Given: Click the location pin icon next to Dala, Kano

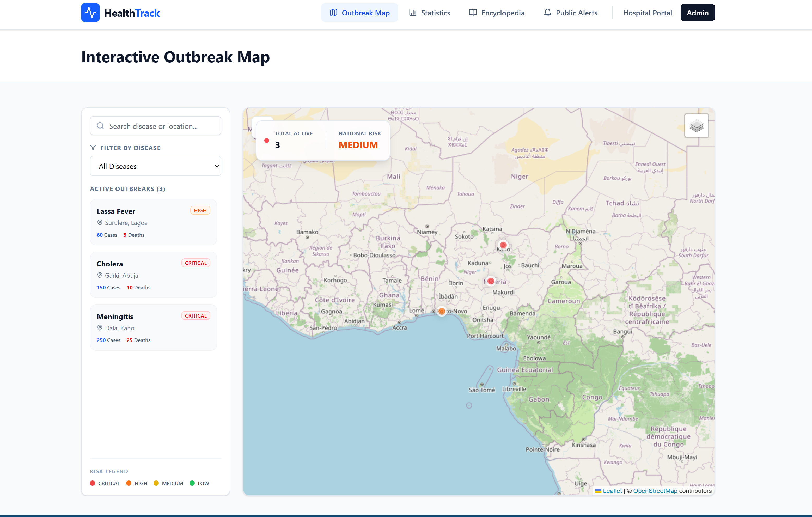Looking at the screenshot, I should (100, 328).
